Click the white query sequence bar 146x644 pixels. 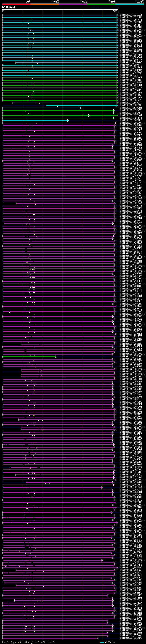(x=60, y=10)
